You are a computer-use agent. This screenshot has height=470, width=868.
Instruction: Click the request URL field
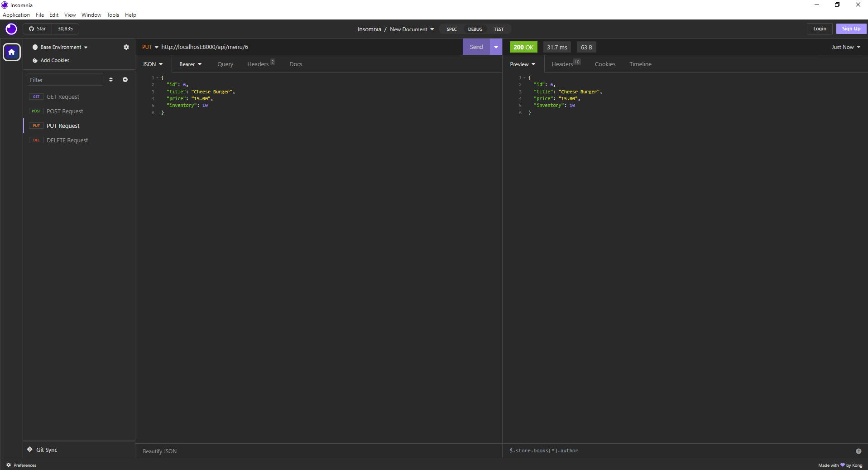pos(310,47)
